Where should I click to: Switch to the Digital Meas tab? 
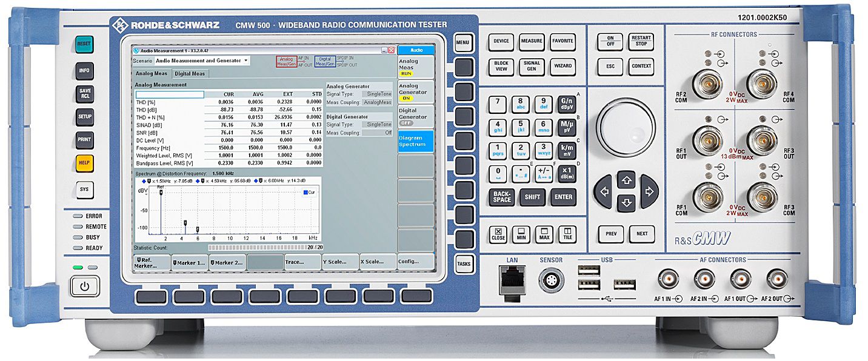click(x=191, y=74)
